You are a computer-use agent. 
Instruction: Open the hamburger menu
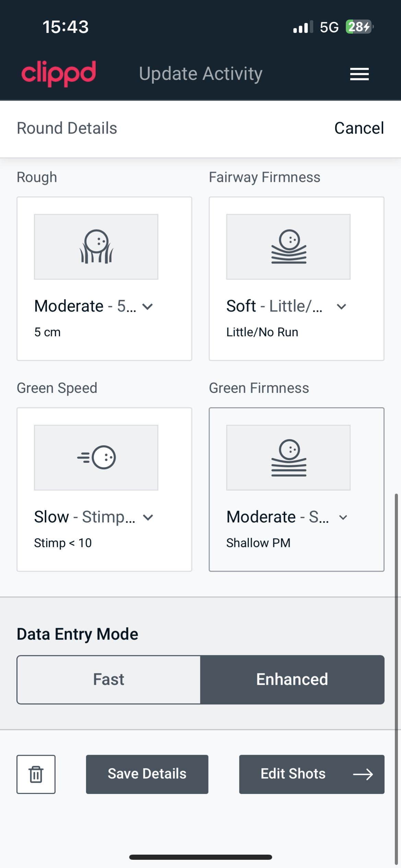coord(359,74)
